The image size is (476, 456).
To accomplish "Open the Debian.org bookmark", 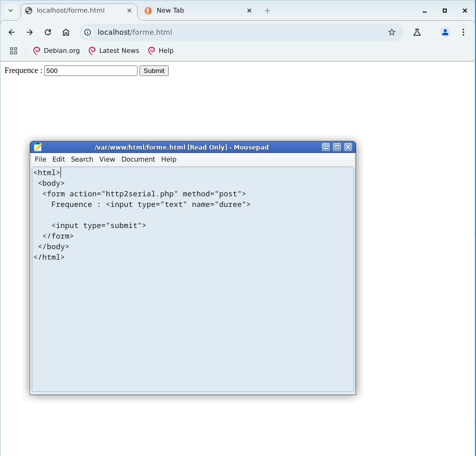I will pyautogui.click(x=56, y=51).
